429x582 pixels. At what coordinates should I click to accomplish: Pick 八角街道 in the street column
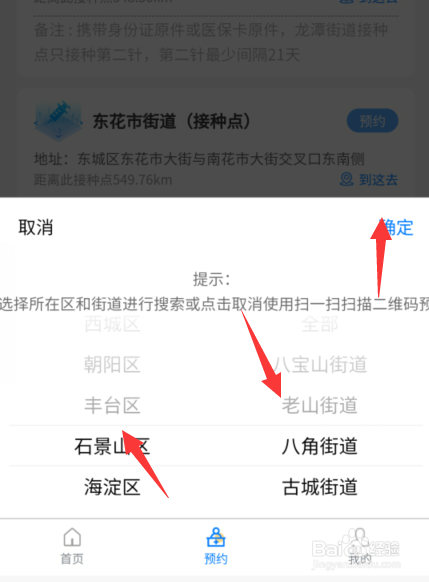pos(320,446)
